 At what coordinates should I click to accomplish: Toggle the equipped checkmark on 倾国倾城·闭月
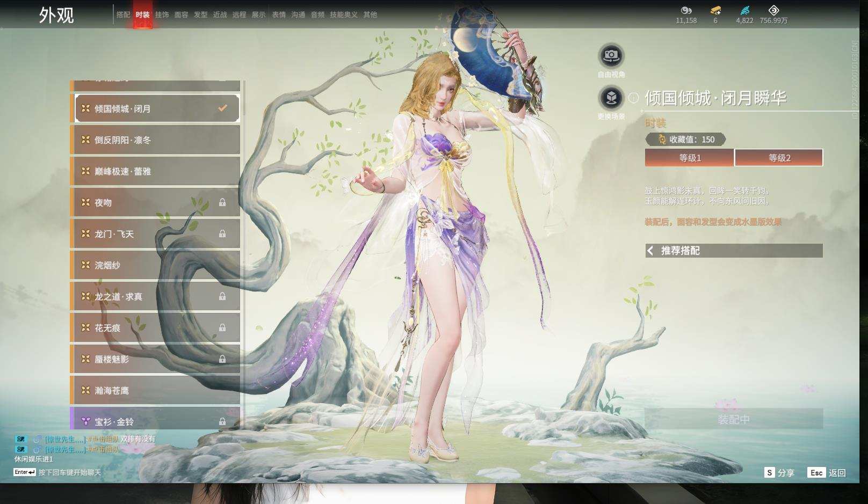click(x=222, y=108)
